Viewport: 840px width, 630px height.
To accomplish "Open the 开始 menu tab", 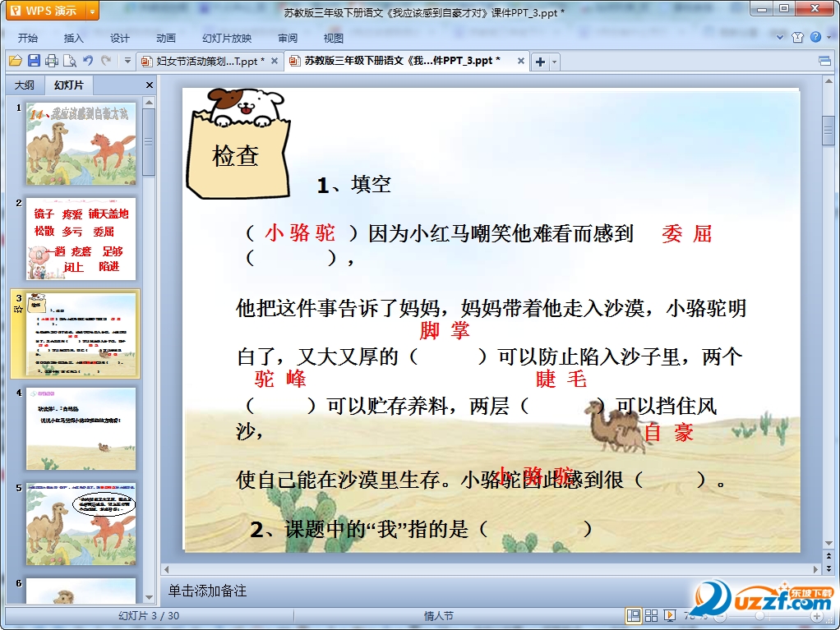I will pyautogui.click(x=27, y=38).
